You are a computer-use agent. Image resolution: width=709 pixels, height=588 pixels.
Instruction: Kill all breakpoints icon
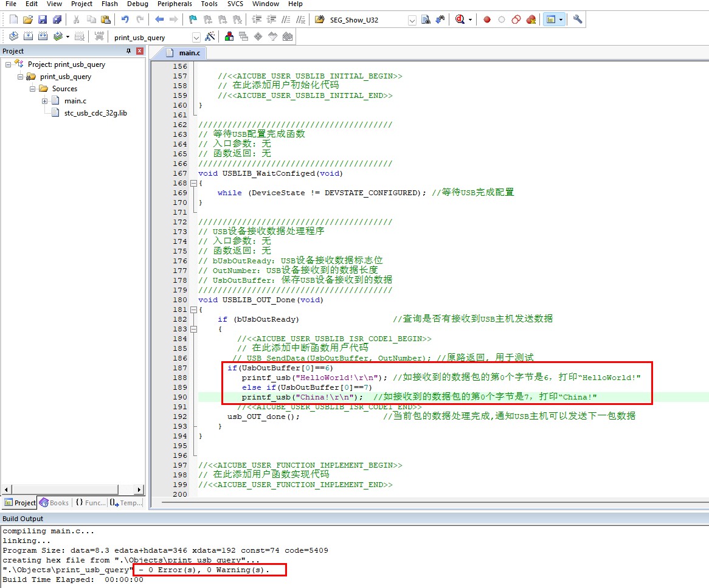click(531, 19)
